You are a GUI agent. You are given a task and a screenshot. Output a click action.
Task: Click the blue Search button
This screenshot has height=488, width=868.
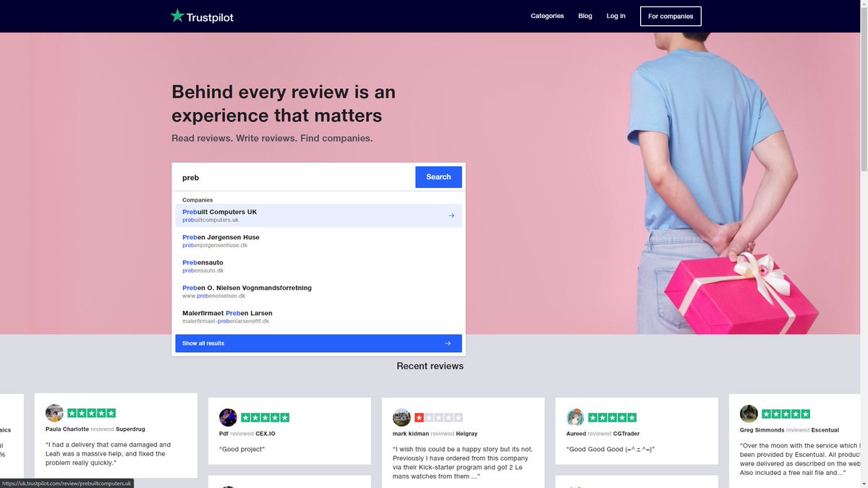coord(438,177)
